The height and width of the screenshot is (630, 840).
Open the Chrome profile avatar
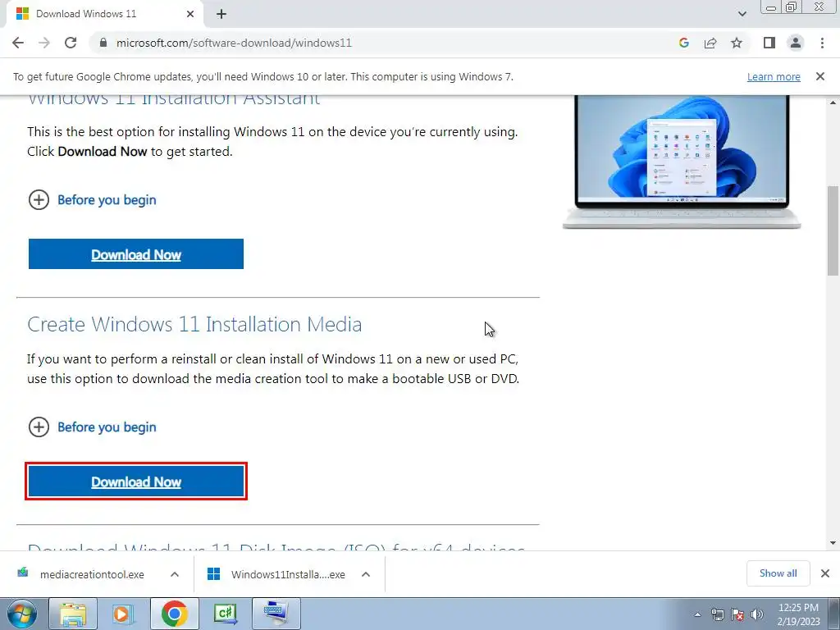click(796, 43)
